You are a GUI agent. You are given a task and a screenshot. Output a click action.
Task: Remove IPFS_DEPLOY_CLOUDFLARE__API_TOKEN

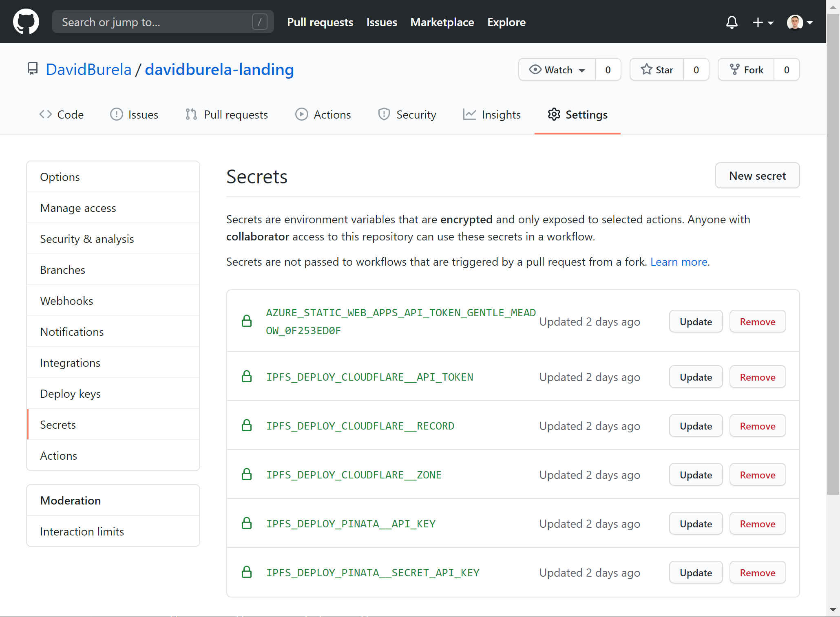coord(758,377)
